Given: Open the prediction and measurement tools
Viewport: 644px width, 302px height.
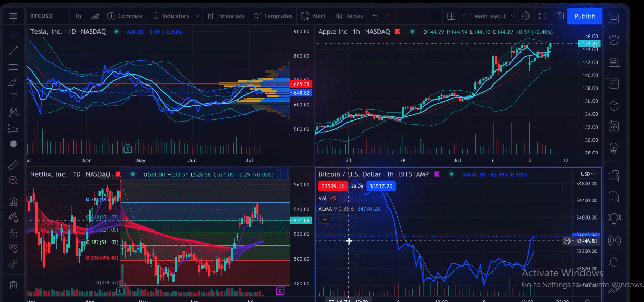Looking at the screenshot, I should coord(14,128).
